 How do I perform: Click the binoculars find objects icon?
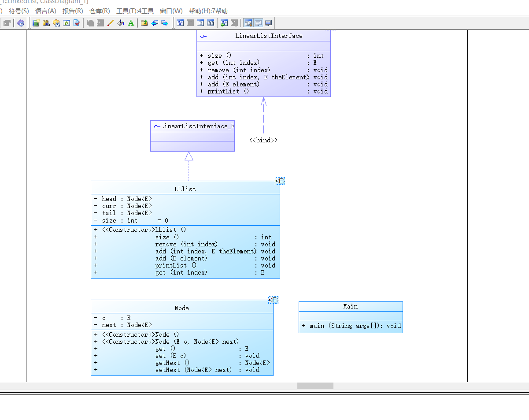[x=56, y=23]
